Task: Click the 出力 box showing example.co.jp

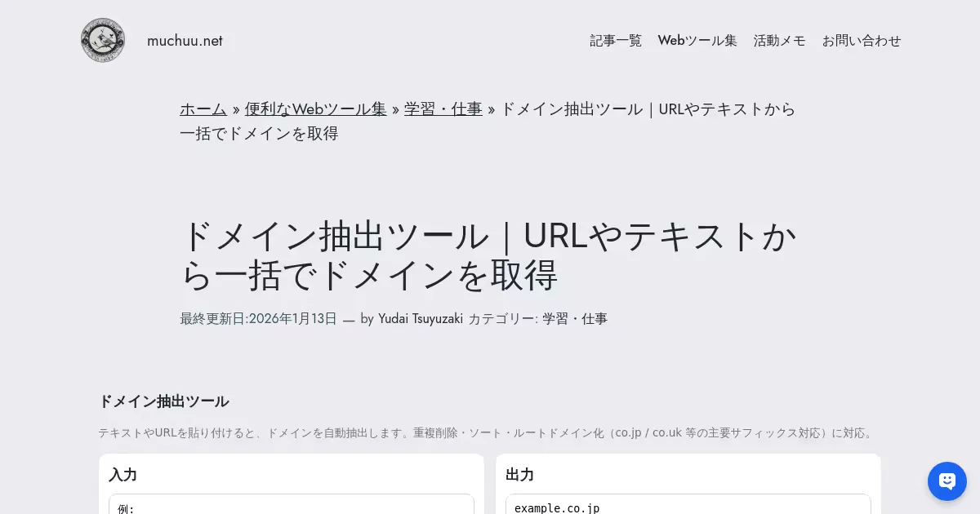Action: tap(688, 504)
